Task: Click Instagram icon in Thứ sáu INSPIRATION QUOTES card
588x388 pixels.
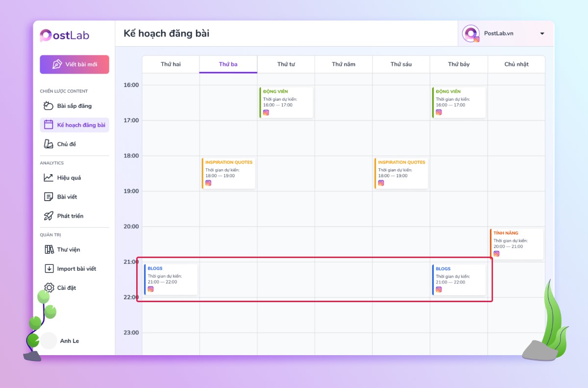Action: (x=381, y=183)
